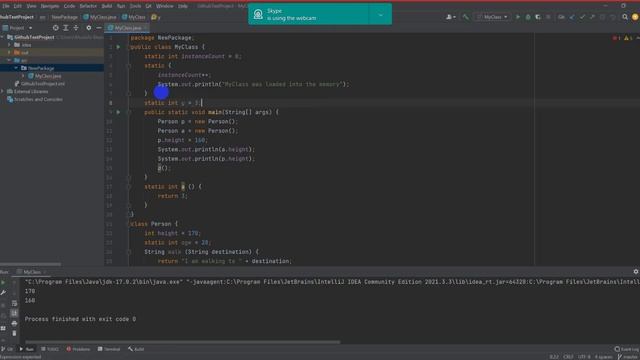Collapse the src folder node

(x=9, y=60)
